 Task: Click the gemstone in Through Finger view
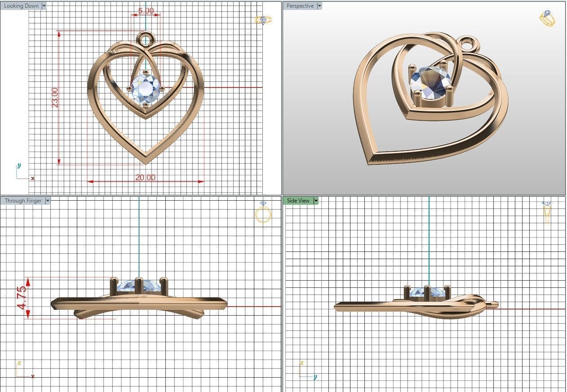point(139,286)
